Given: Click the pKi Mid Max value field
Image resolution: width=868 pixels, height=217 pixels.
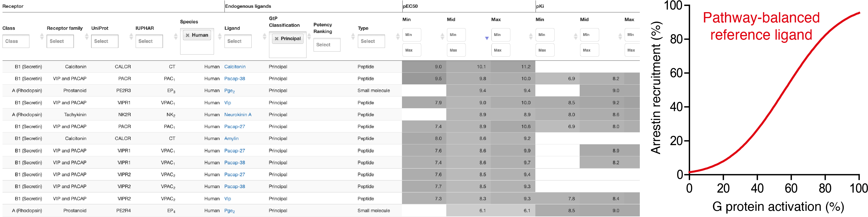Looking at the screenshot, I should pyautogui.click(x=590, y=50).
